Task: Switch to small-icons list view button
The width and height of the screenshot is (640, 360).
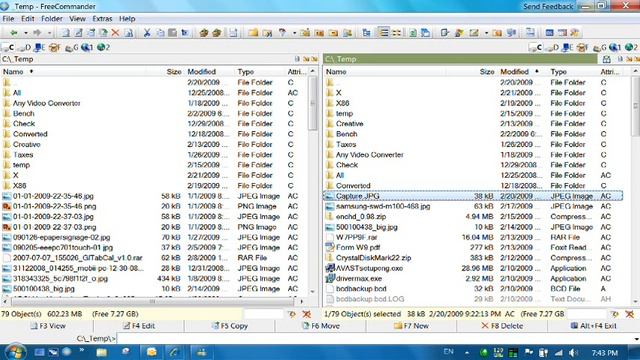Action: (396, 33)
